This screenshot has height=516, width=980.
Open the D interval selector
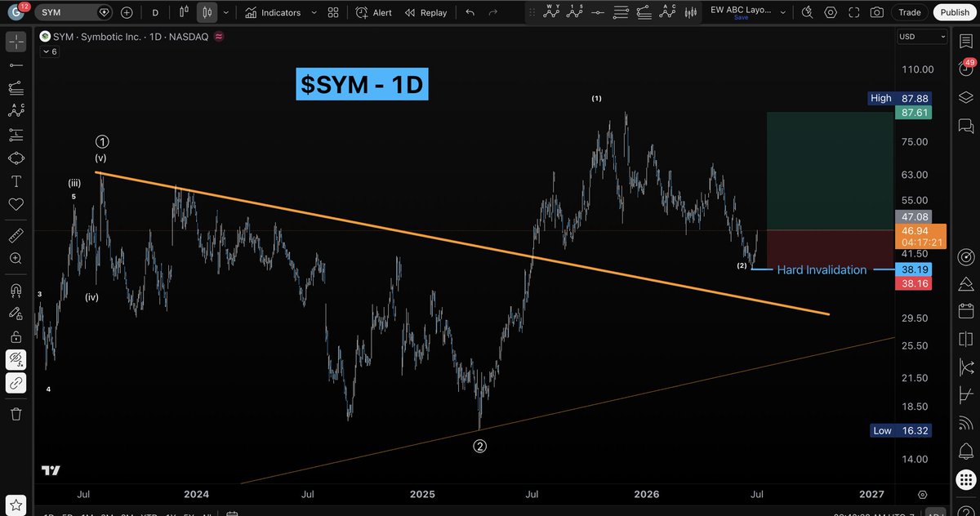155,12
